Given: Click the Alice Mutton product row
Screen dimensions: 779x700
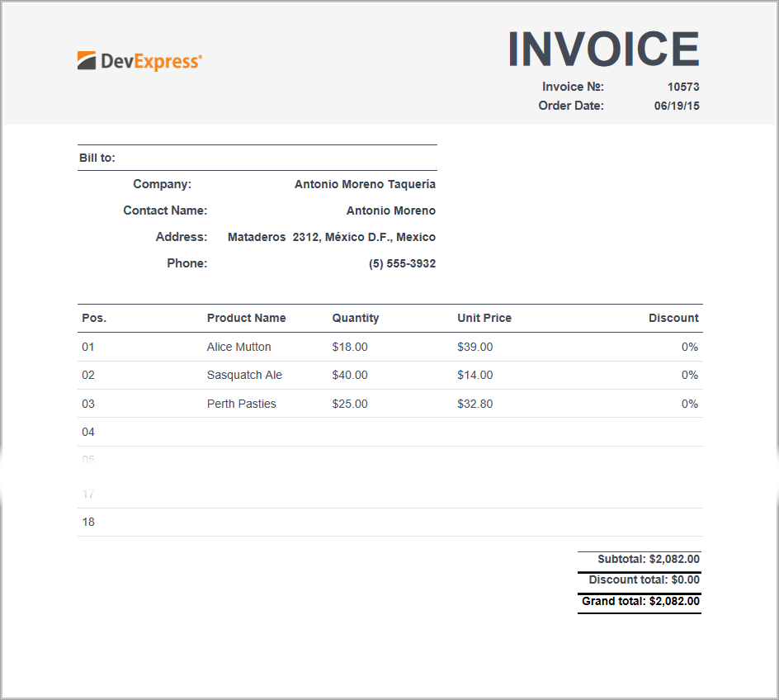Looking at the screenshot, I should click(238, 347).
